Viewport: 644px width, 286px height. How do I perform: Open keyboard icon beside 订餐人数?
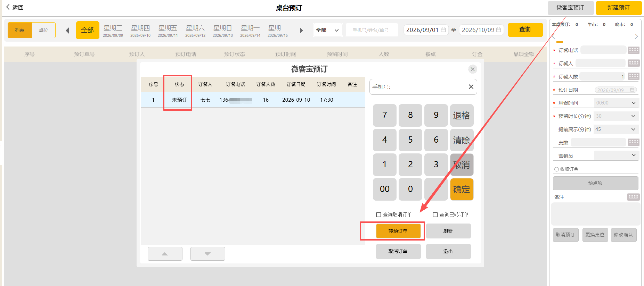(634, 76)
